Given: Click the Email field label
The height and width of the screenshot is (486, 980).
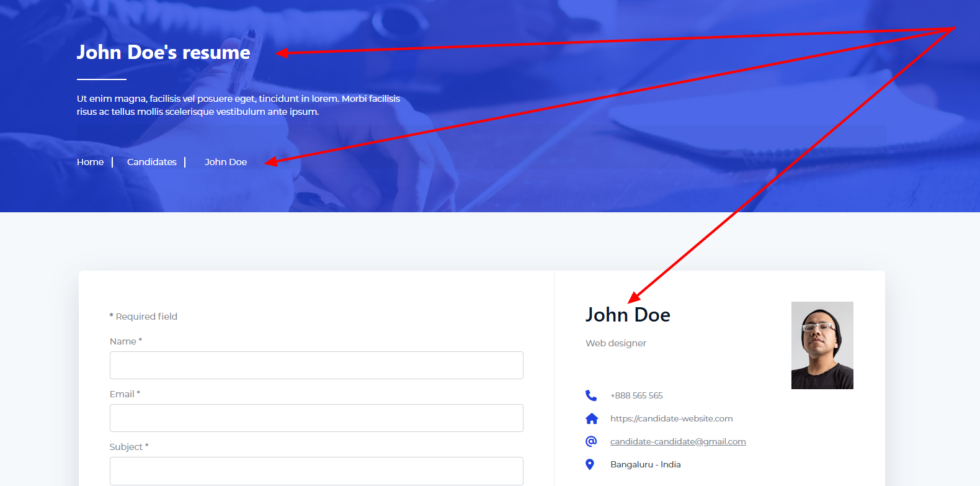Looking at the screenshot, I should pyautogui.click(x=122, y=394).
